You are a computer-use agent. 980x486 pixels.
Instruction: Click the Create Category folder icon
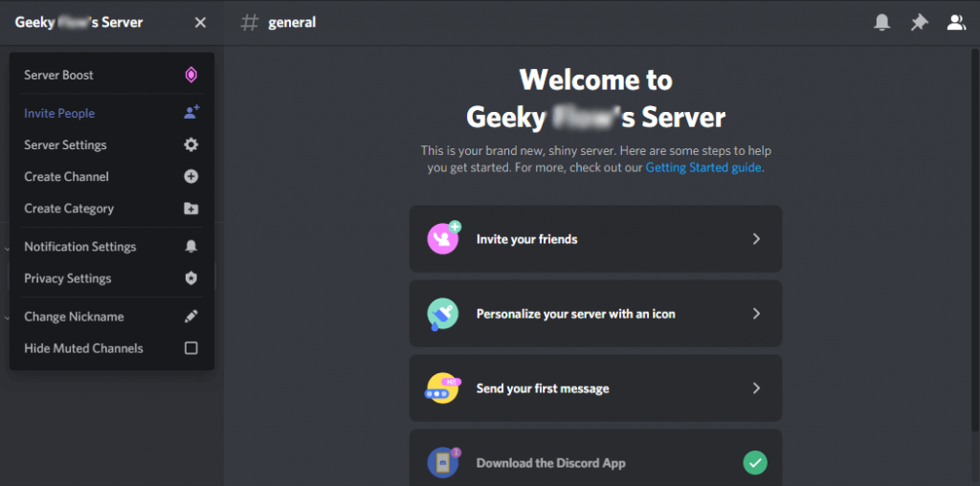[191, 209]
